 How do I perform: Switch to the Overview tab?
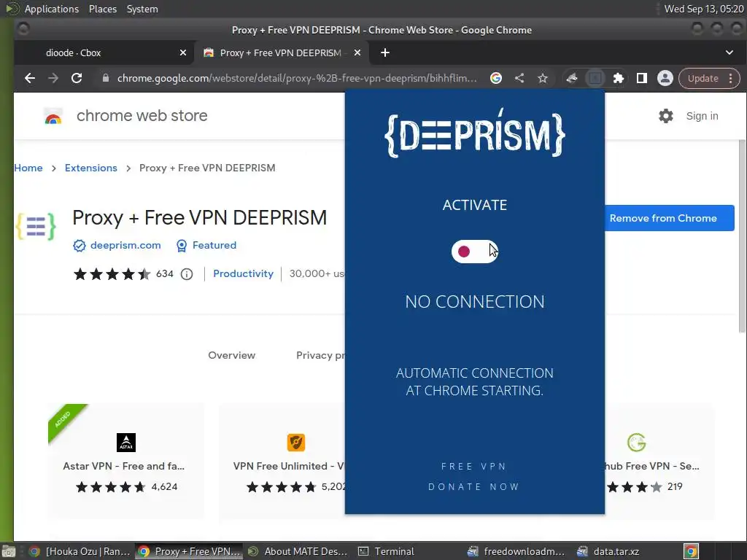231,355
